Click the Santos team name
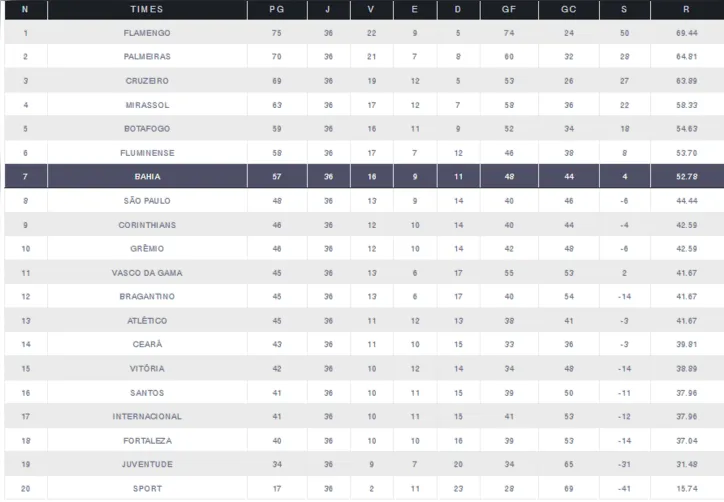Viewport: 724px width, 502px height. [147, 393]
